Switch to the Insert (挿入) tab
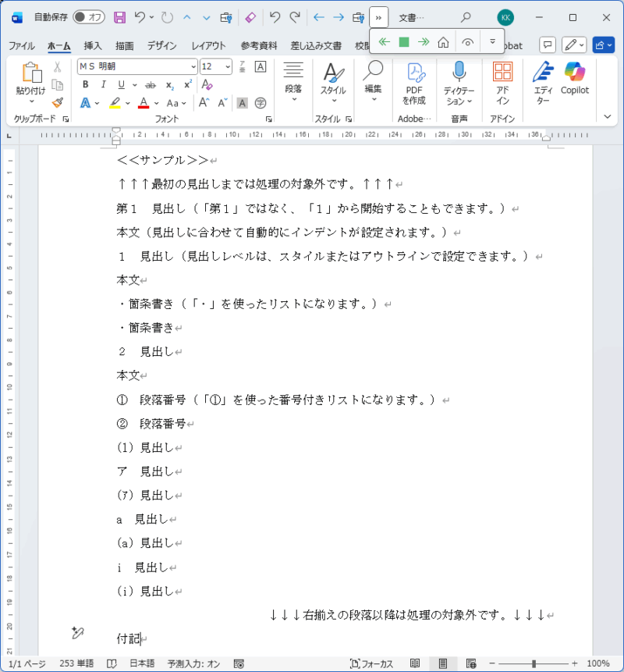The width and height of the screenshot is (624, 672). click(x=93, y=46)
